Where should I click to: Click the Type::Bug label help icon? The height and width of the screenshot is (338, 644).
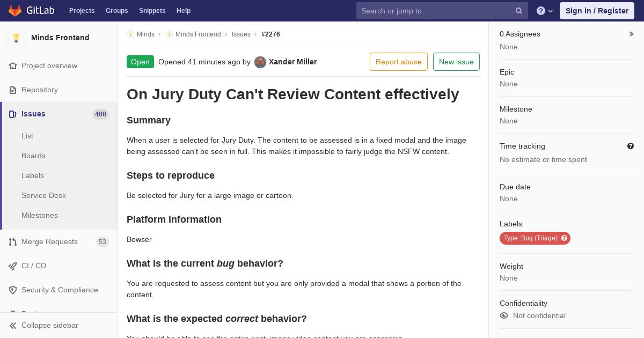coord(564,238)
